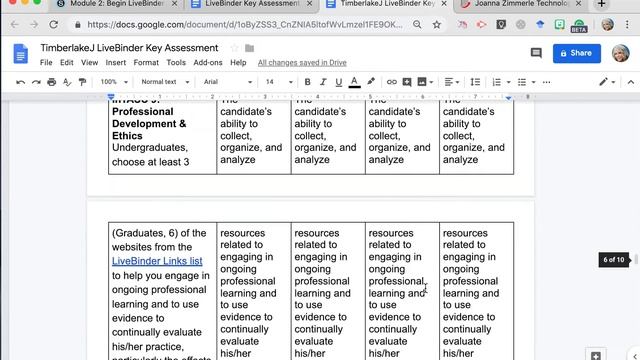
Task: Open the Help menu
Action: click(x=238, y=62)
